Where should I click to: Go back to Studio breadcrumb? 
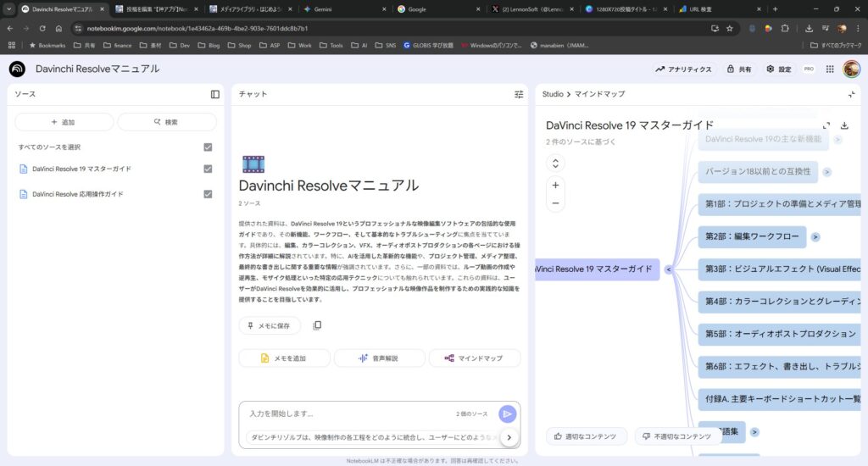[553, 94]
